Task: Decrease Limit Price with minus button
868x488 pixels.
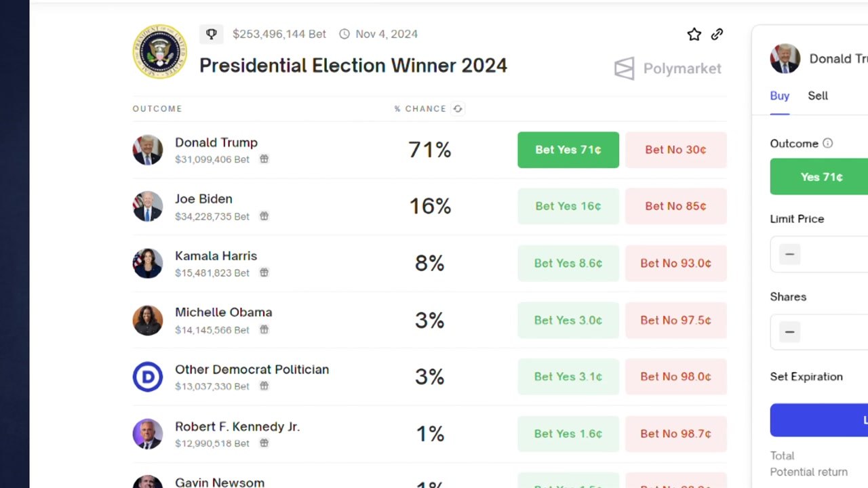Action: tap(789, 254)
